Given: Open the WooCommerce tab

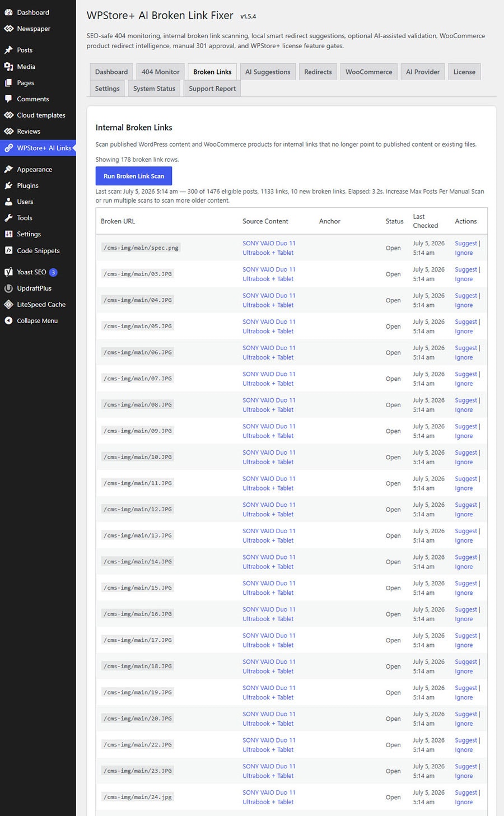Looking at the screenshot, I should (x=369, y=72).
